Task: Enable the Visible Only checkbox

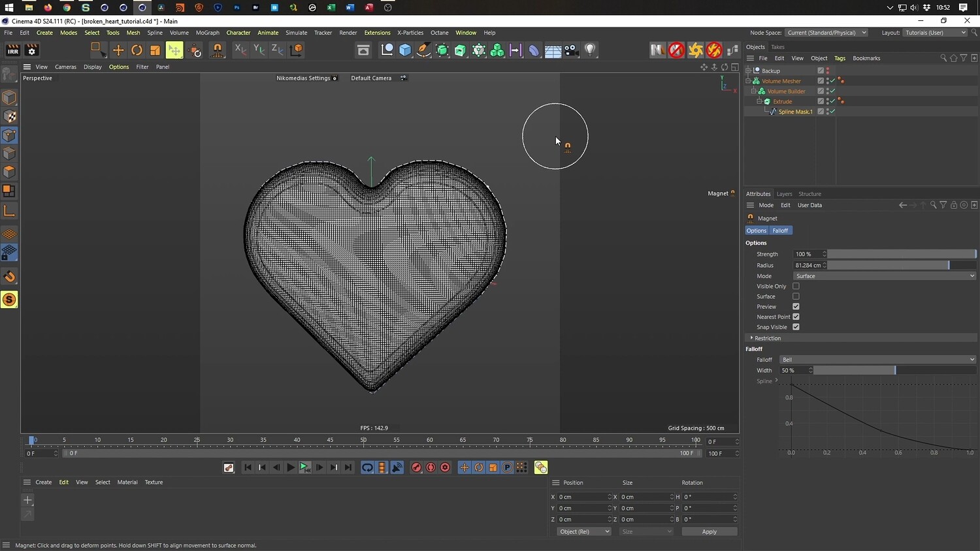Action: click(x=796, y=286)
